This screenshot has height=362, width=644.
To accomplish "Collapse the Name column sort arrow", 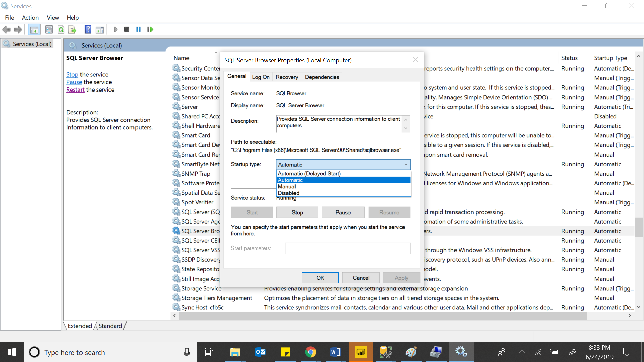I will click(x=216, y=53).
